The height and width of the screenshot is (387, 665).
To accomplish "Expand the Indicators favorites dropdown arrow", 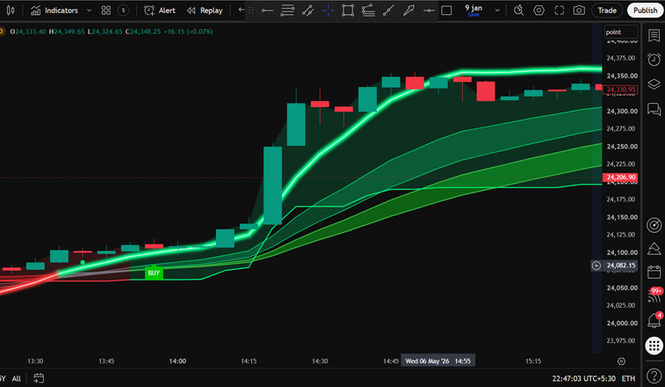I will (x=89, y=11).
